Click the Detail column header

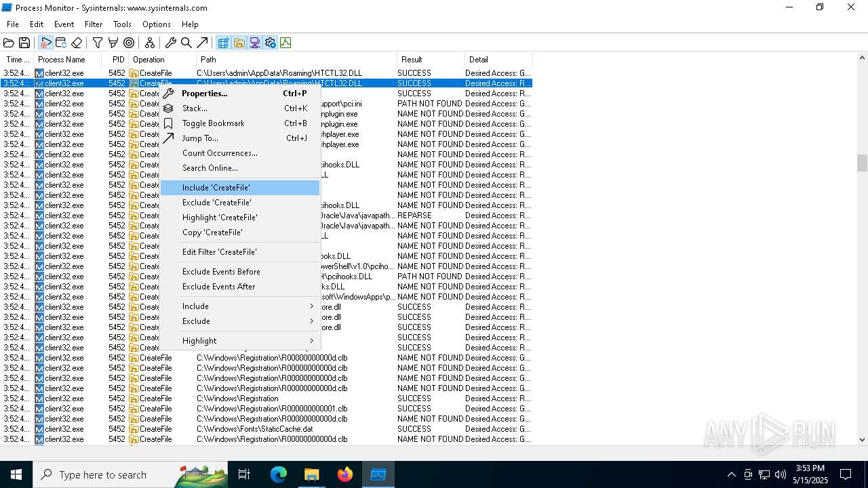coord(498,60)
